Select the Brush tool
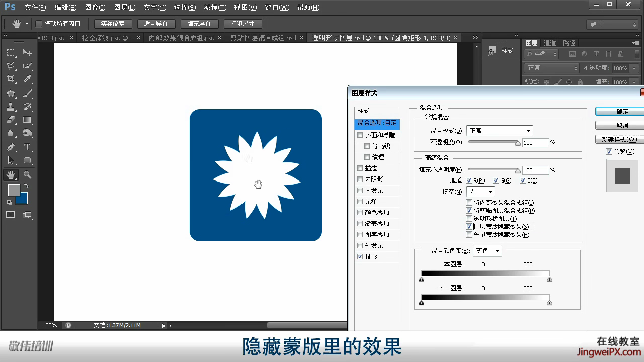This screenshot has height=362, width=644. (27, 94)
